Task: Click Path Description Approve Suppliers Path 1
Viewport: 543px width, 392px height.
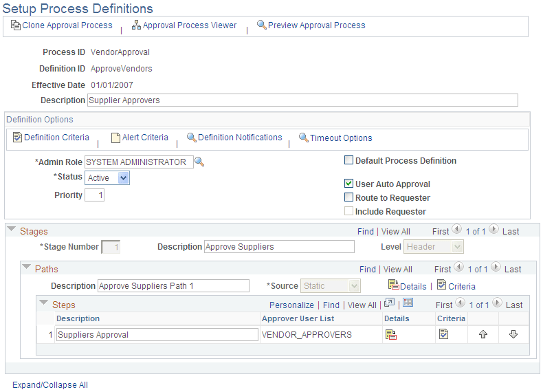Action: (173, 286)
